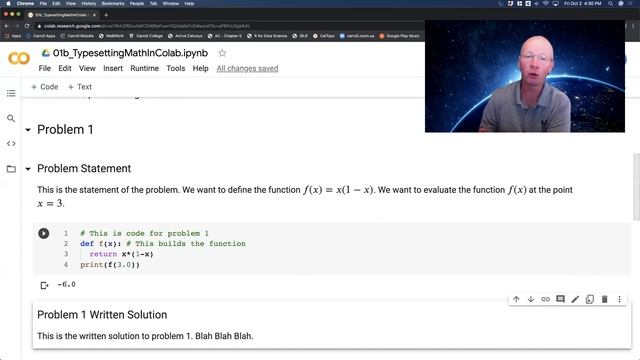This screenshot has height=360, width=640.
Task: Open the WeBWorK bookmark
Action: (111, 36)
